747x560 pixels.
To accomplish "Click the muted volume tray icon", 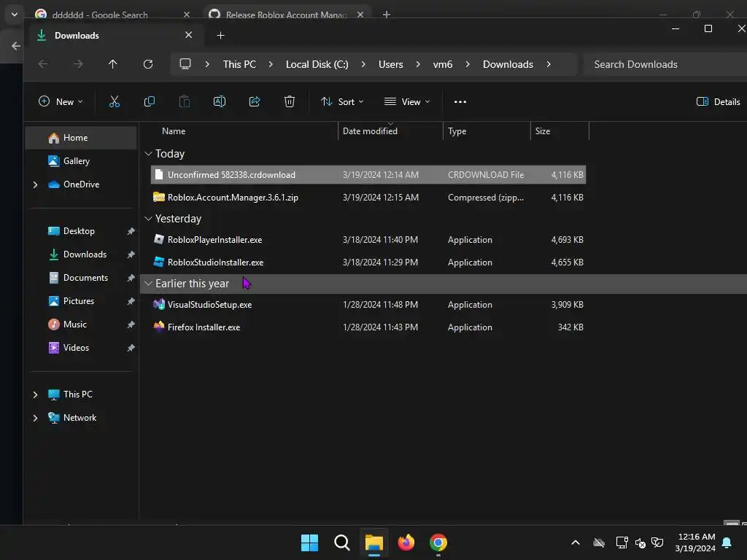I will (x=640, y=542).
